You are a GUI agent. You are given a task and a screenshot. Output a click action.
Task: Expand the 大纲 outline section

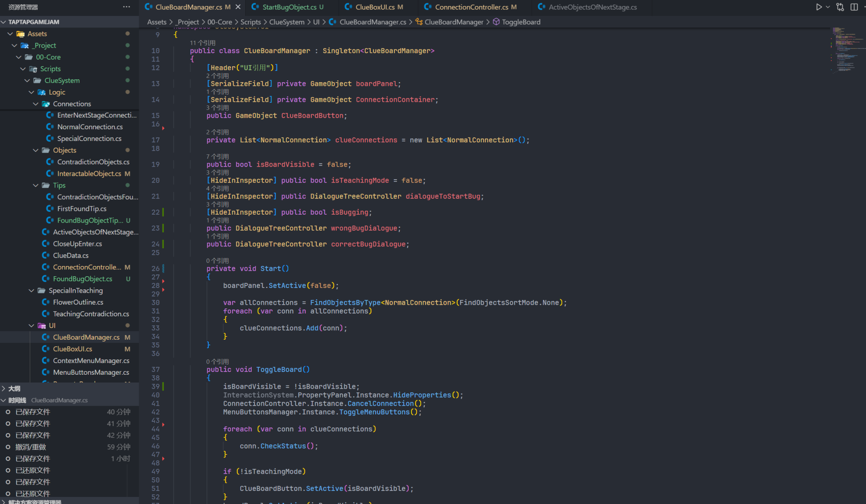coord(14,388)
